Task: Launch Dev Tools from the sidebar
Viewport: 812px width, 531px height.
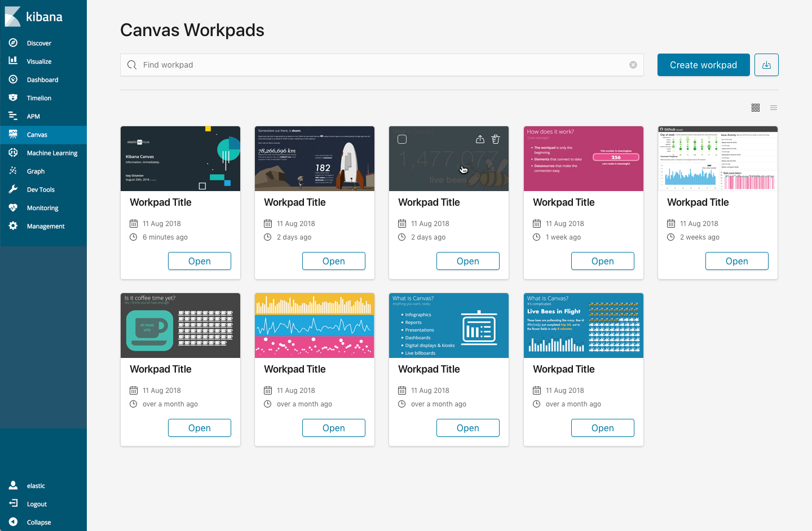Action: [x=39, y=189]
